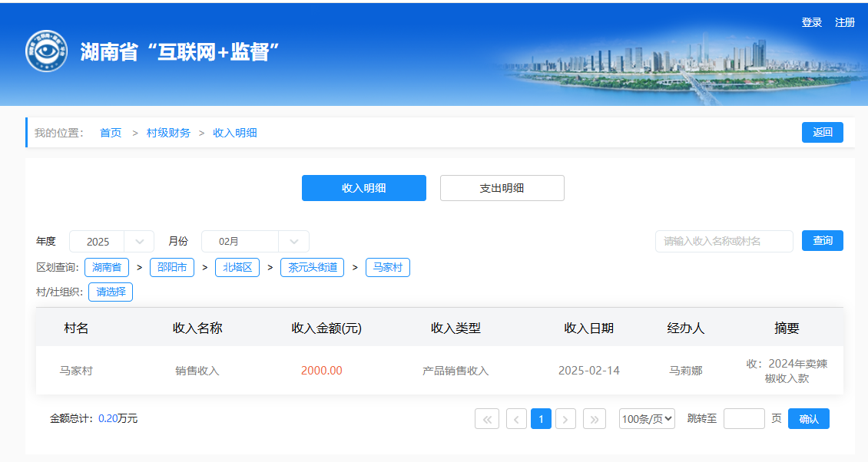Navigate to 村级财务 in breadcrumb

[x=168, y=133]
